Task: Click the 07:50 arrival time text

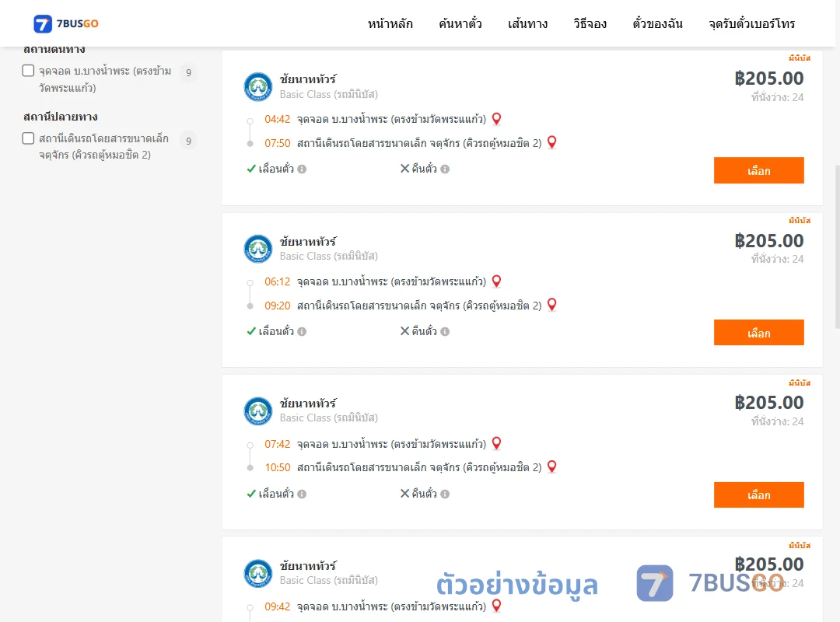Action: coord(278,143)
